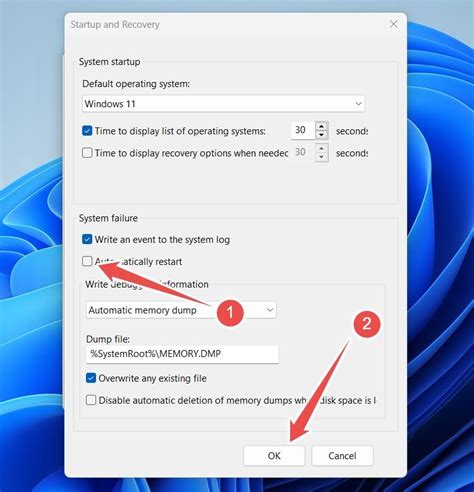
Task: Check the Automatically restart checkbox
Action: click(87, 261)
